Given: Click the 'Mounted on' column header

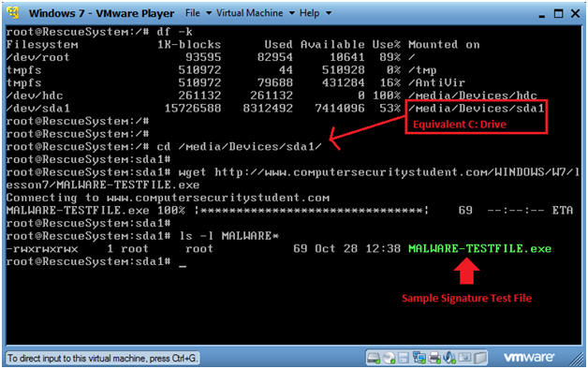Looking at the screenshot, I should [444, 45].
